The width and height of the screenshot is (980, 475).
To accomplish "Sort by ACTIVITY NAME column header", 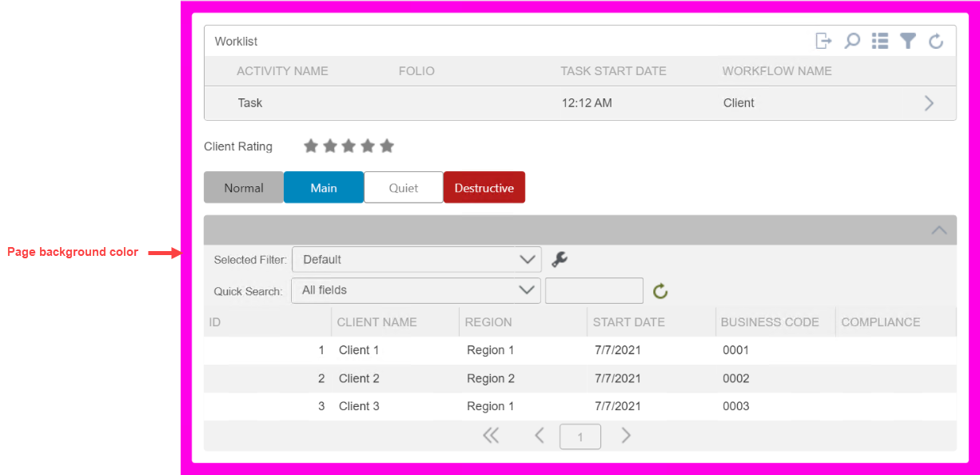I will 282,71.
